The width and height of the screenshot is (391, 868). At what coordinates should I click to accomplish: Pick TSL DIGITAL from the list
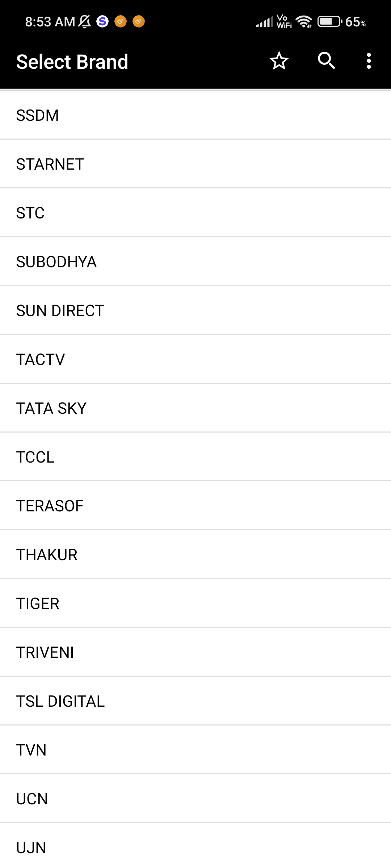tap(195, 701)
